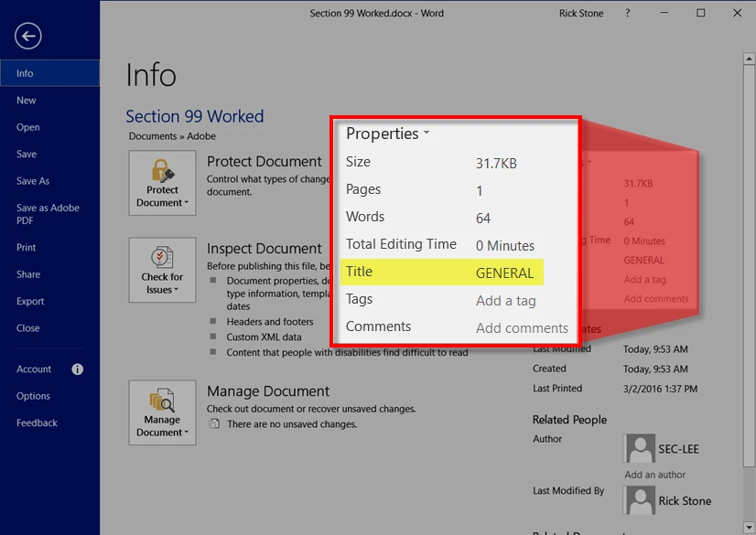Click the Manage Document heading
The height and width of the screenshot is (535, 756).
[x=268, y=391]
